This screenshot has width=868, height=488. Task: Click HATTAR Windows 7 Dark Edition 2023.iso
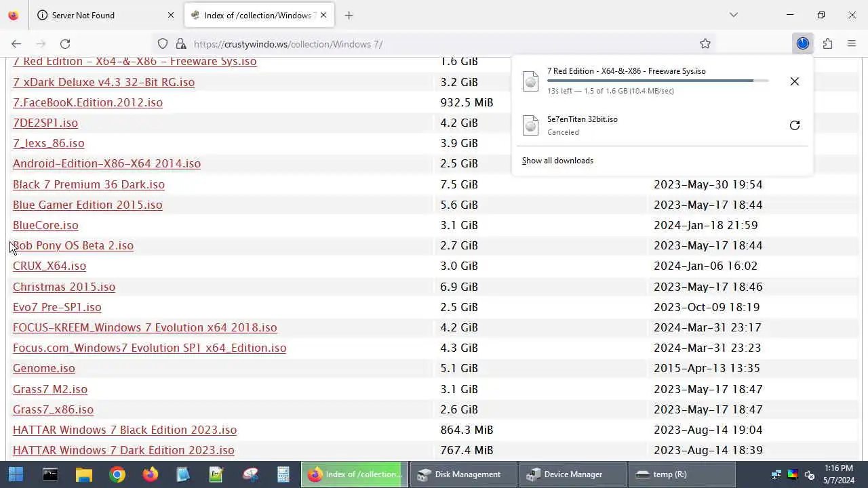[123, 450]
